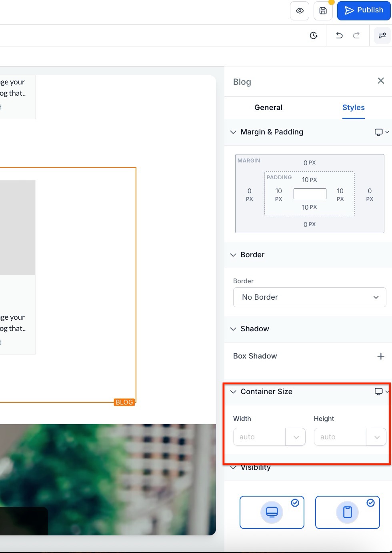Click the Width auto input field
The image size is (392, 553).
coord(259,437)
